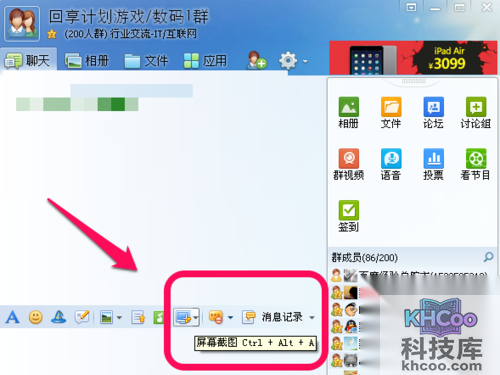Click the 群成员(86/200) header
Image resolution: width=500 pixels, height=375 pixels.
365,257
